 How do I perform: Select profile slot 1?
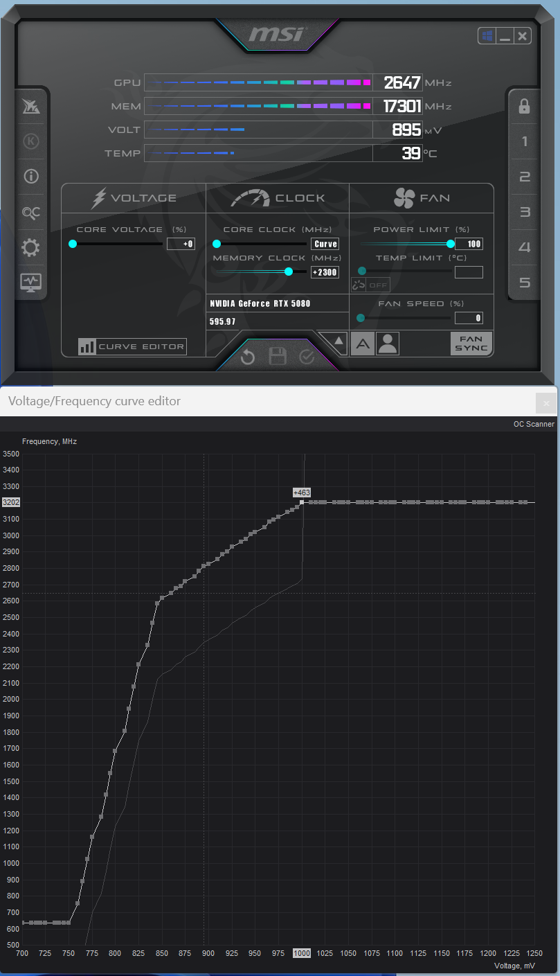pos(524,142)
